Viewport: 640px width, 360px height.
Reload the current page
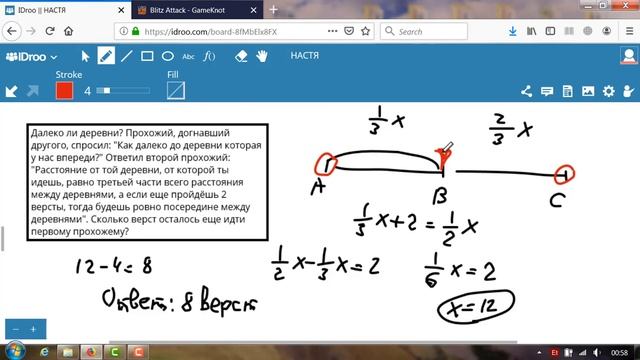point(50,31)
